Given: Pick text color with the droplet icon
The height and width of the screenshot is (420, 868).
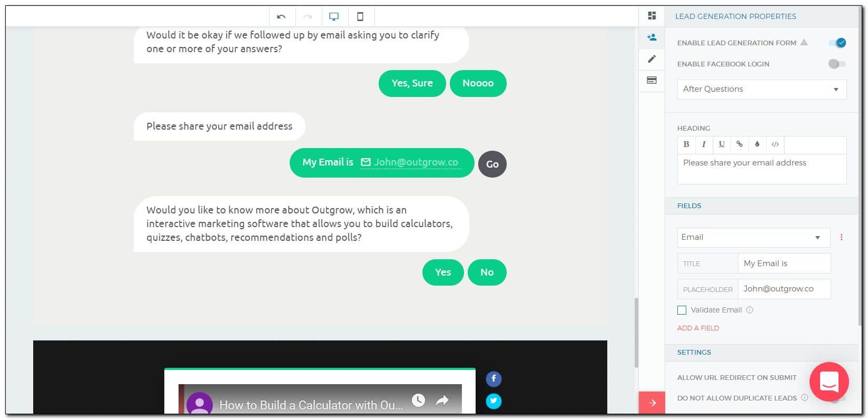Looking at the screenshot, I should 757,144.
